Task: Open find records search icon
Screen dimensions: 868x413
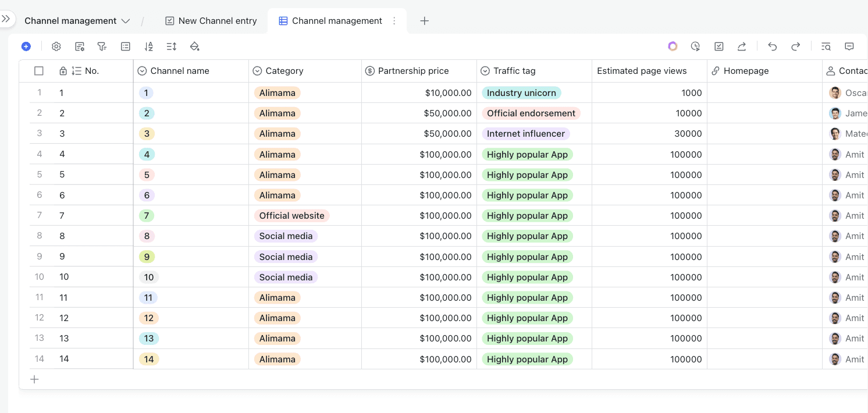Action: (826, 47)
